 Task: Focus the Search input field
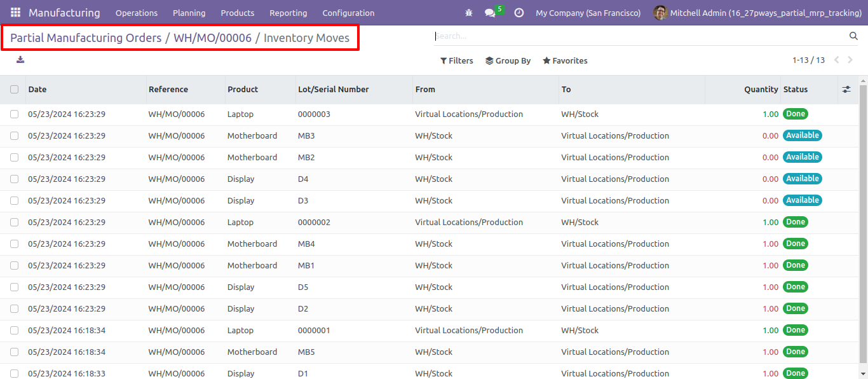(640, 36)
